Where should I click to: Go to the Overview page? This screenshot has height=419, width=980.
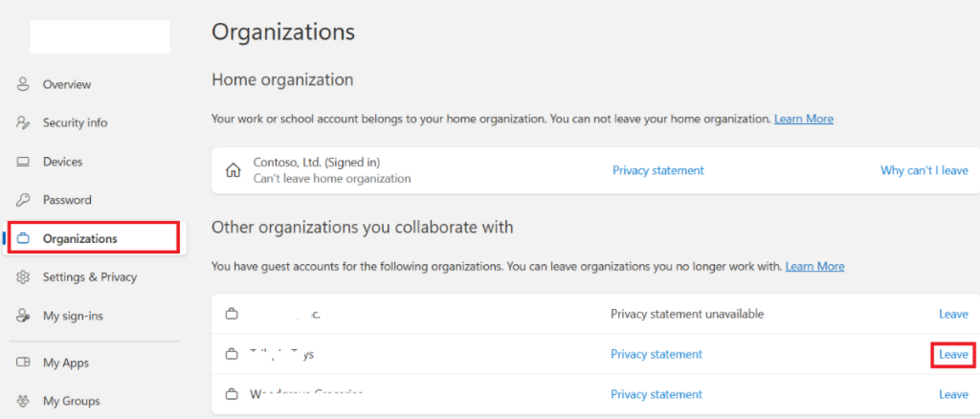67,84
